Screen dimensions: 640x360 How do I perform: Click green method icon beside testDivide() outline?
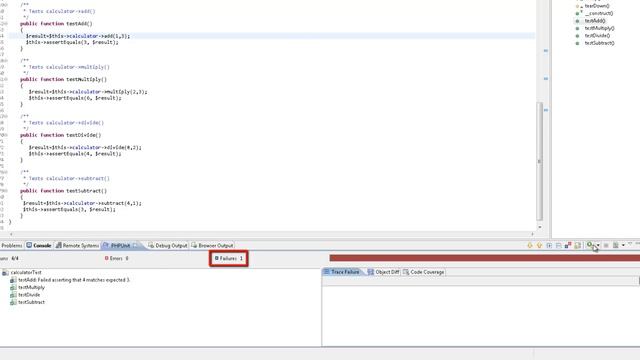pyautogui.click(x=577, y=36)
